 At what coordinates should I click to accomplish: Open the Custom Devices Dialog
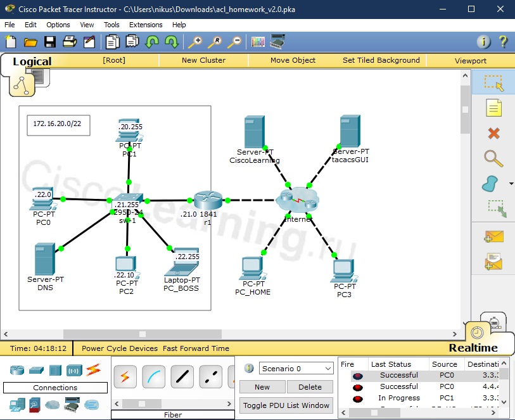coord(277,41)
